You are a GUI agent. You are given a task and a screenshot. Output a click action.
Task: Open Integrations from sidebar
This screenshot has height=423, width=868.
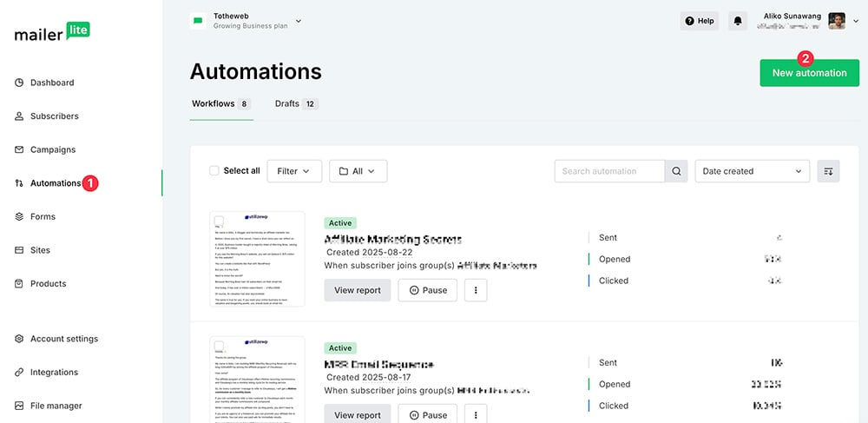pos(54,372)
